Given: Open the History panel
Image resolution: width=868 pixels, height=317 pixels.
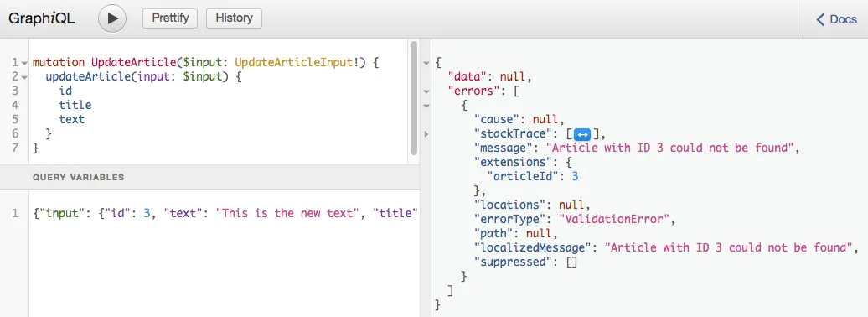Looking at the screenshot, I should pyautogui.click(x=234, y=18).
